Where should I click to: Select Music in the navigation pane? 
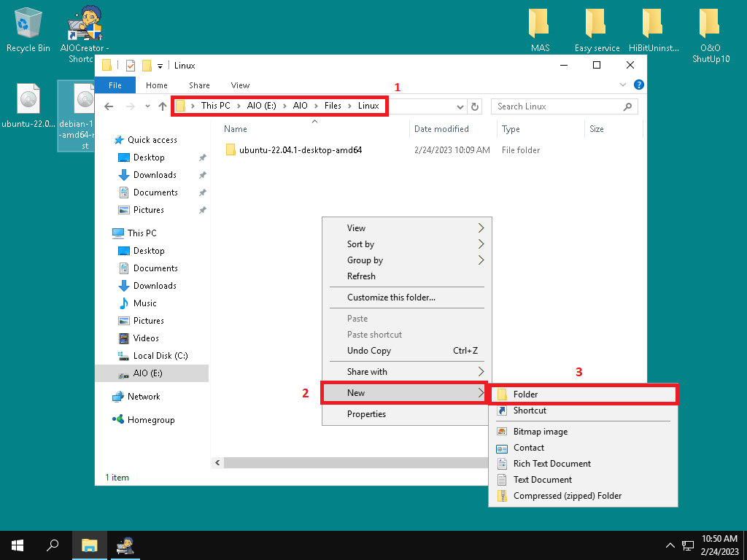coord(144,303)
